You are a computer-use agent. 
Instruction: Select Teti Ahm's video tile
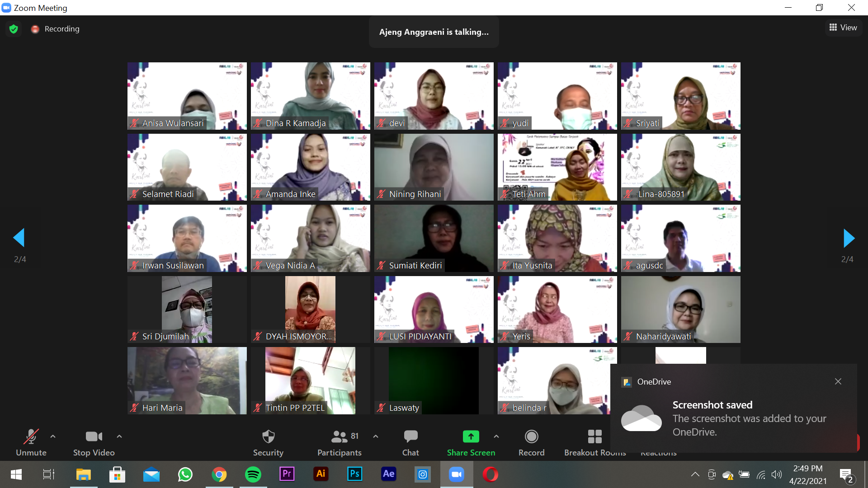[x=557, y=167]
